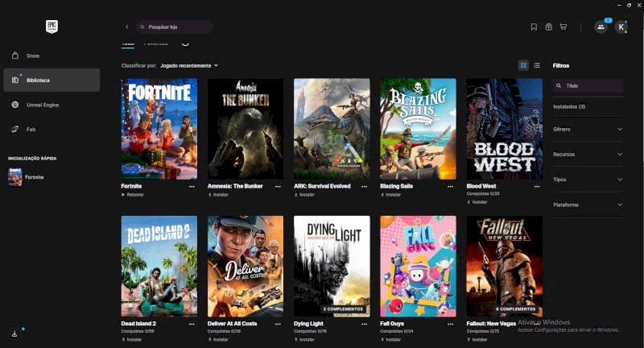The image size is (644, 348).
Task: Install Dead Island 2
Action: point(132,340)
